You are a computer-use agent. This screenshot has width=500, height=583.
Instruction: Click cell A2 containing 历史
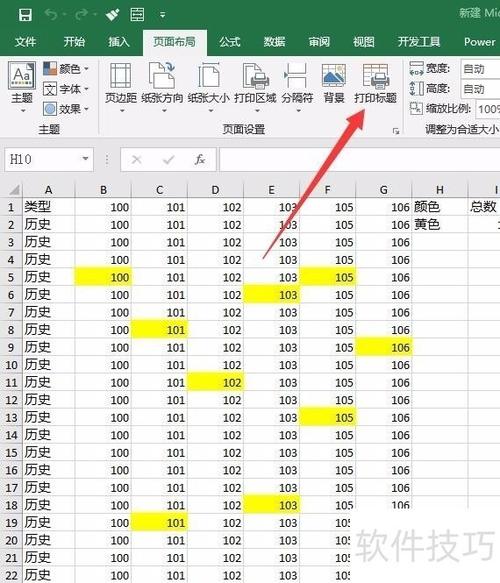(49, 225)
